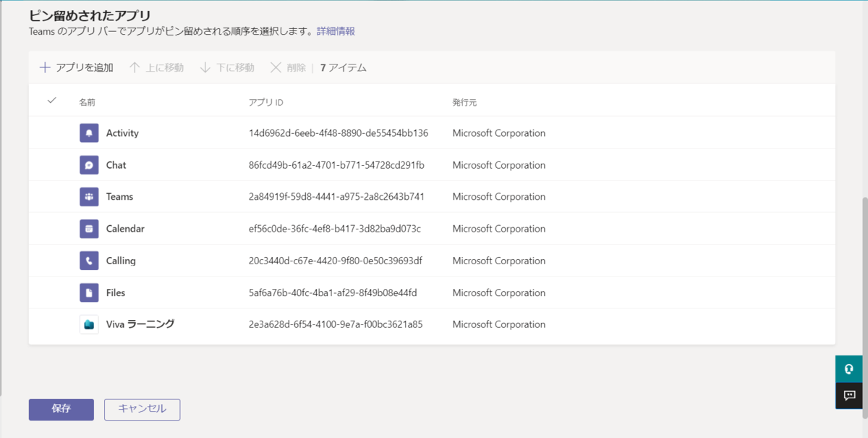Viewport: 868px width, 438px height.
Task: Click Microsoft Corporation in the Calling row
Action: coord(499,261)
